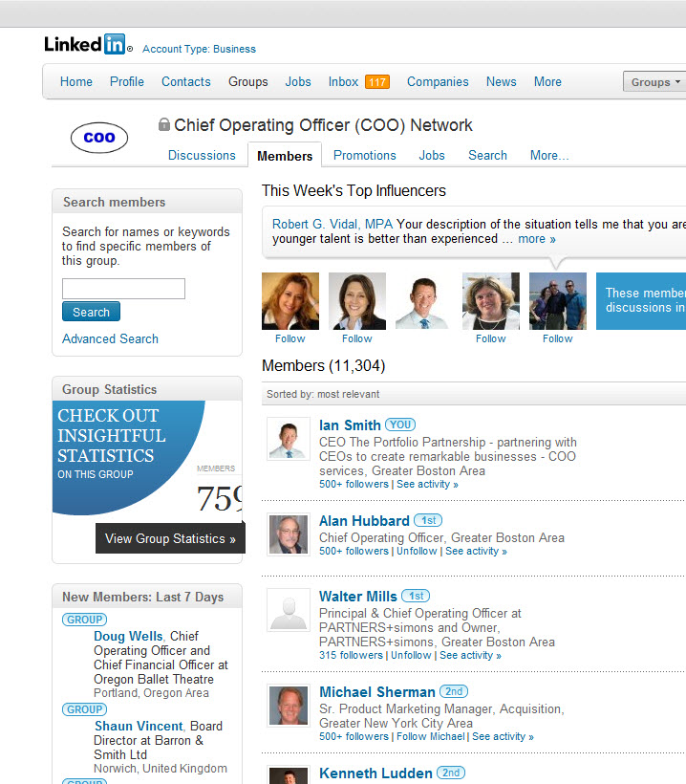Click fifth influencer group photo thumbnail
This screenshot has width=686, height=784.
558,301
